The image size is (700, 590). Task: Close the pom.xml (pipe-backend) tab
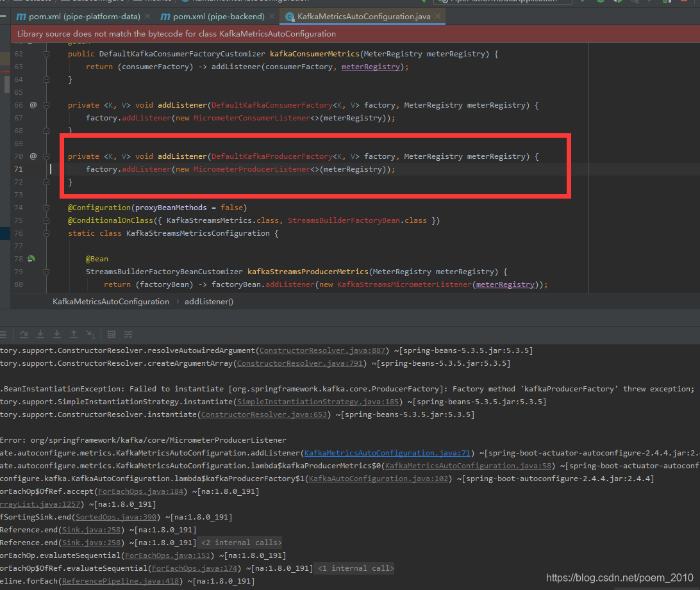click(271, 17)
